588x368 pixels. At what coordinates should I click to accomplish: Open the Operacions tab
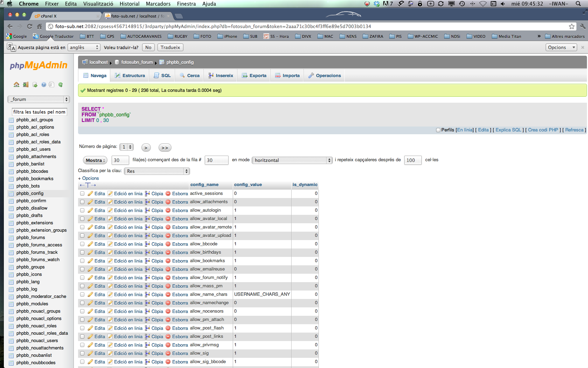[324, 76]
